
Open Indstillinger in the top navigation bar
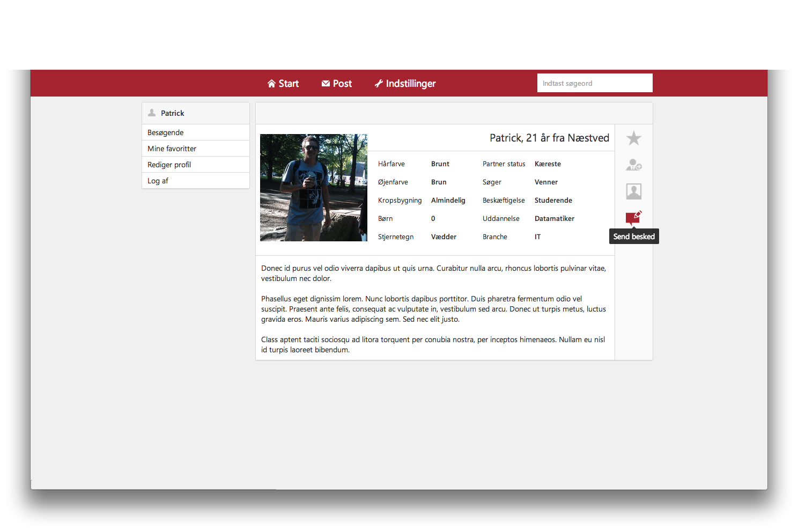pyautogui.click(x=405, y=84)
